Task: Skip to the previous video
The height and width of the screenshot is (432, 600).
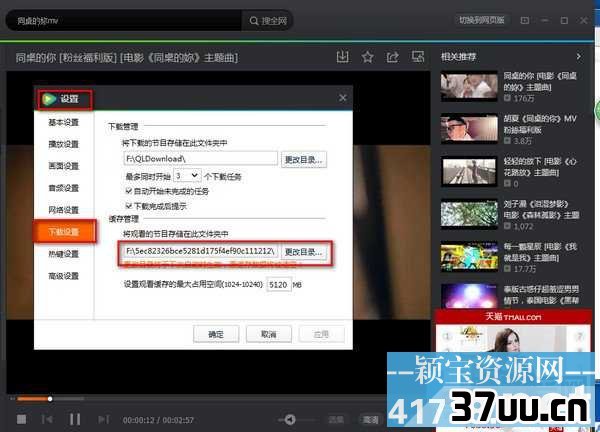Action: (x=47, y=419)
